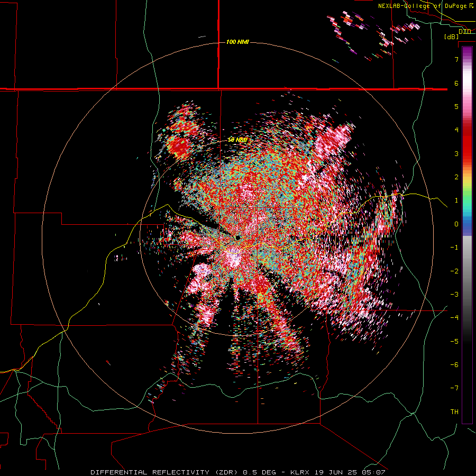
Task: Click the -7 value on the color scale
Action: [454, 388]
